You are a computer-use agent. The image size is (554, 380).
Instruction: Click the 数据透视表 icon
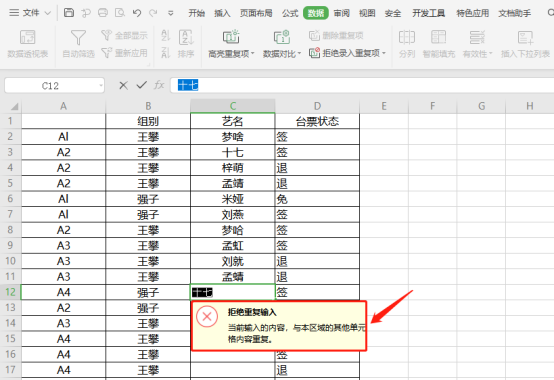(28, 37)
